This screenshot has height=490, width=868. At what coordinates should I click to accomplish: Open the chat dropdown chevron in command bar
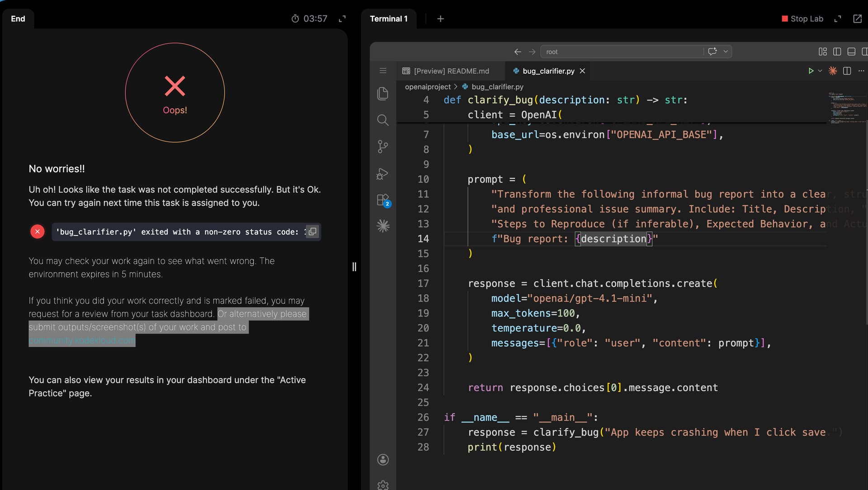726,52
